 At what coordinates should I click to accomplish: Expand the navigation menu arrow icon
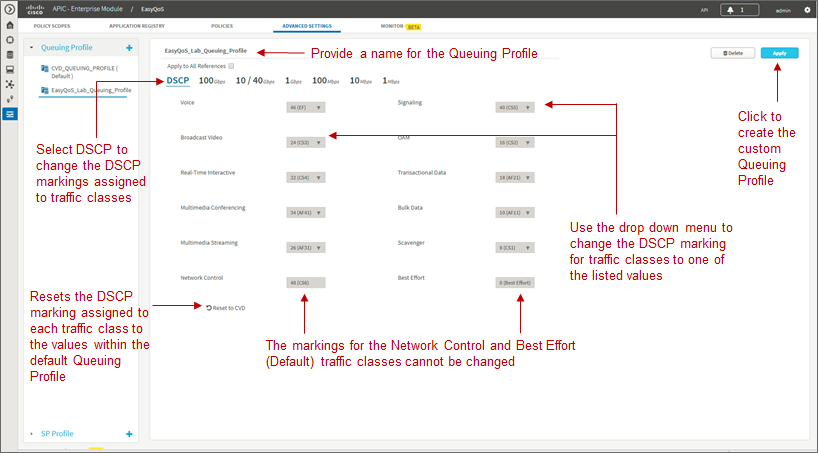[9, 9]
